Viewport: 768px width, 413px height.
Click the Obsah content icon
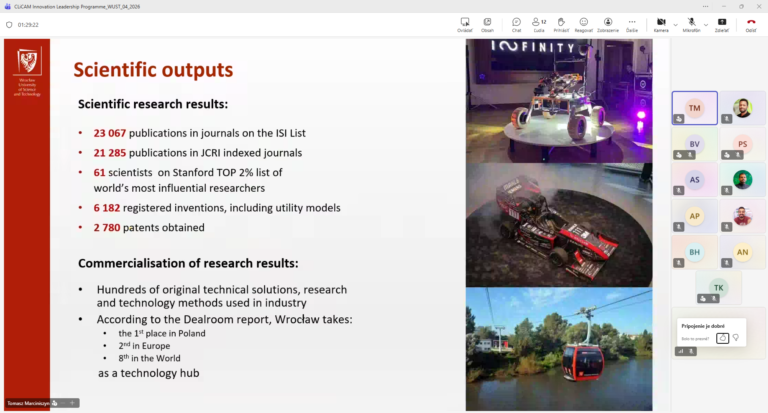tap(487, 23)
